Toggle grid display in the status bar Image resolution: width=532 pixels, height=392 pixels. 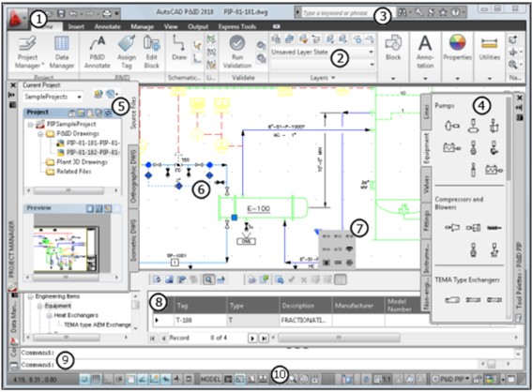[97, 379]
